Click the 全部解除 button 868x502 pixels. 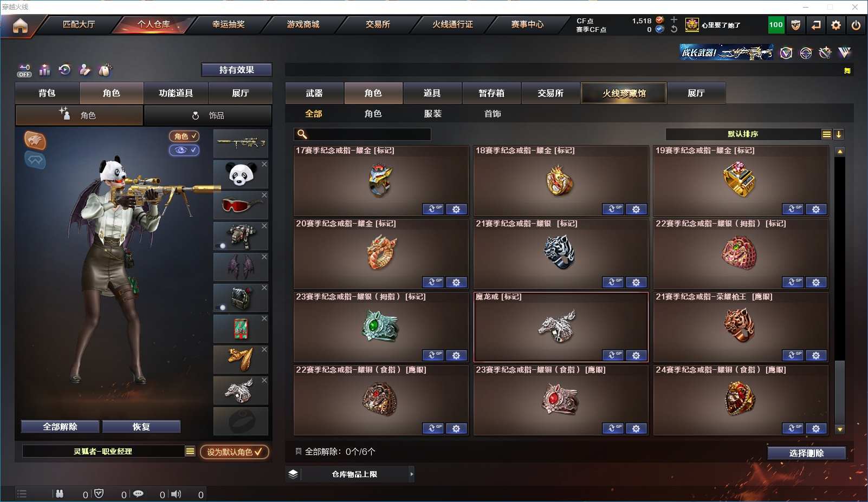click(x=60, y=427)
